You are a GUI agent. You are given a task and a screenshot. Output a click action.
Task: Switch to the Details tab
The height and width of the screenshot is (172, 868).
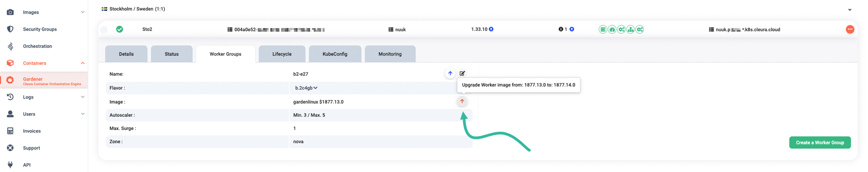[126, 54]
